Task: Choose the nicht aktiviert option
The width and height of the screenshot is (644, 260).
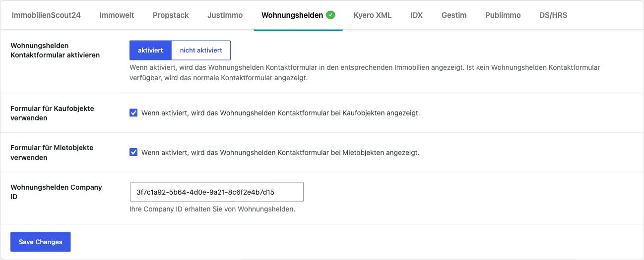Action: [201, 51]
